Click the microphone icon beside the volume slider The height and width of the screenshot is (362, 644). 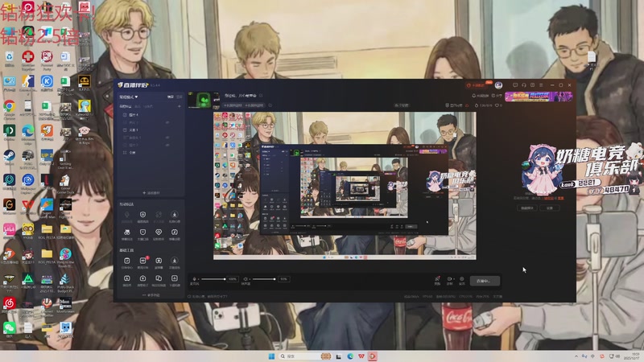point(194,279)
